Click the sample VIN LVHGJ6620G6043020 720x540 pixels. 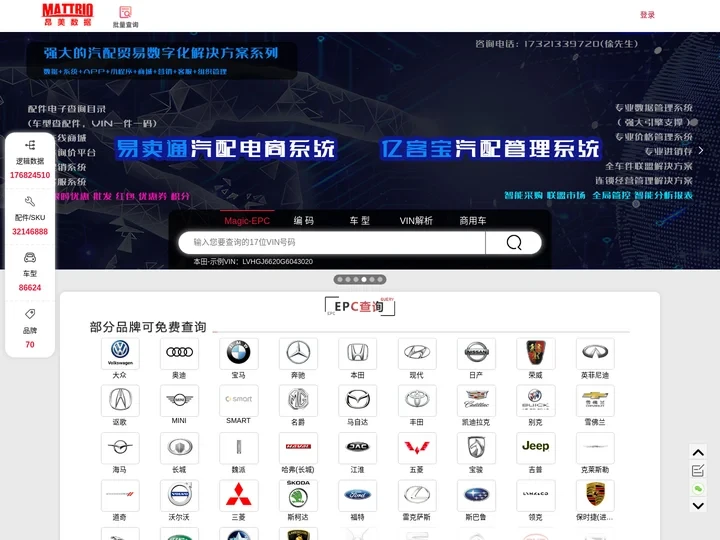(x=277, y=262)
